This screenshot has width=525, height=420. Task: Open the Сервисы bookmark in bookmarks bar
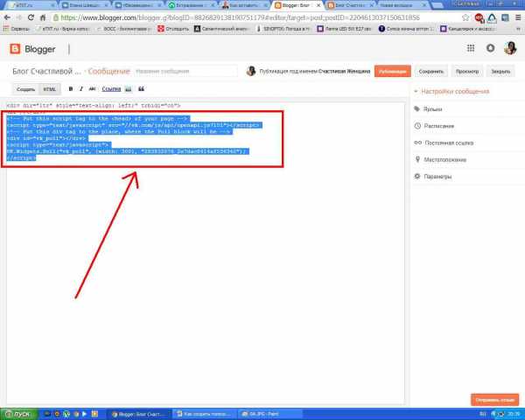[16, 29]
